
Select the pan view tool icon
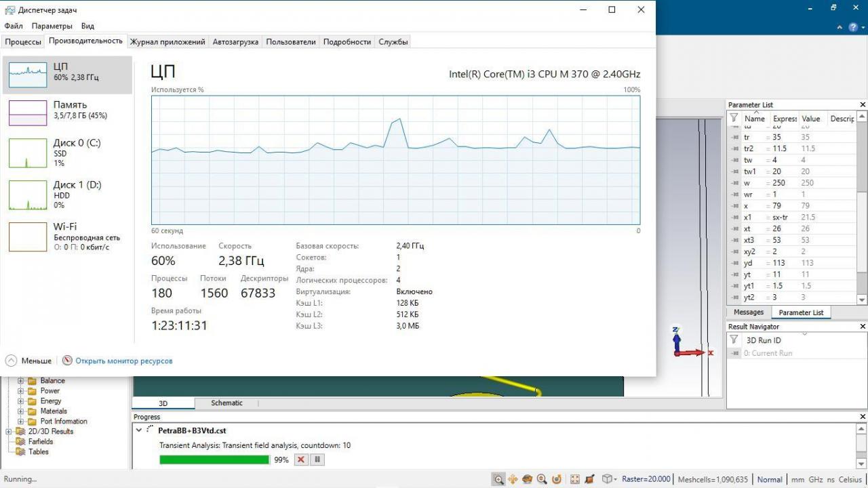pos(513,479)
